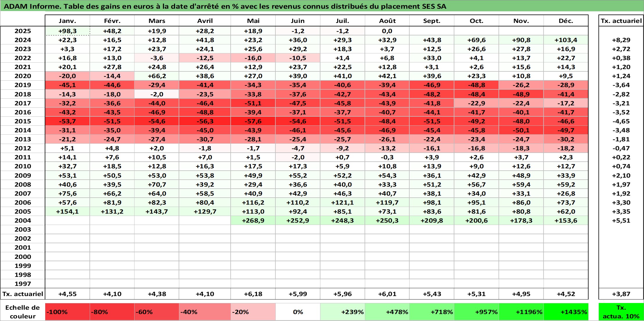Select the empty January 2003 cell

(67, 229)
